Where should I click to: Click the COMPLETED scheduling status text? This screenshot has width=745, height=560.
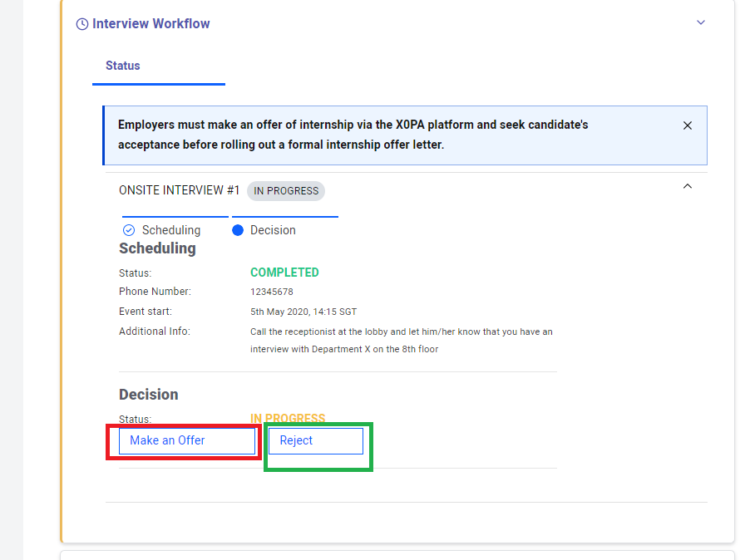pos(284,273)
